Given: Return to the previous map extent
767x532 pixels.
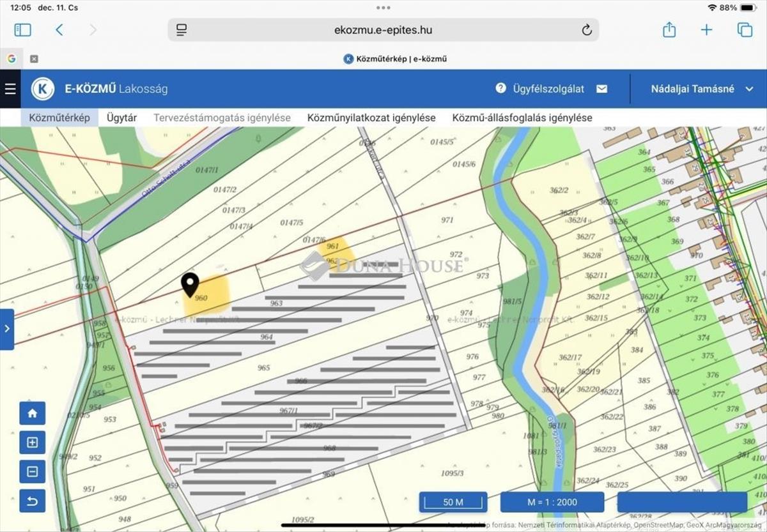Looking at the screenshot, I should [x=33, y=501].
